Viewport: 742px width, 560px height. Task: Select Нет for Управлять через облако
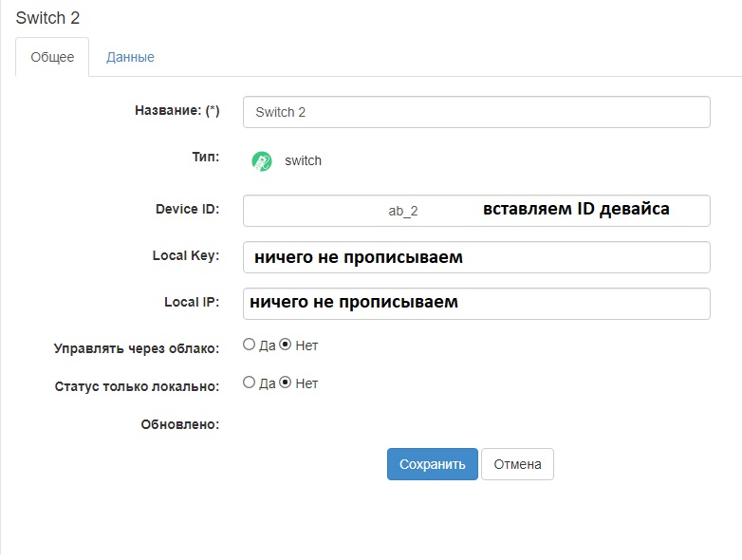pyautogui.click(x=285, y=345)
